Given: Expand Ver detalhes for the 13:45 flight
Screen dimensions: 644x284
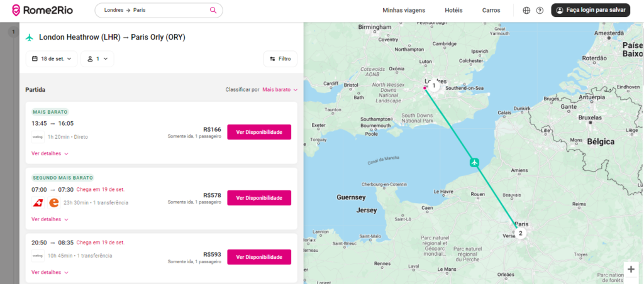Looking at the screenshot, I should pos(50,153).
